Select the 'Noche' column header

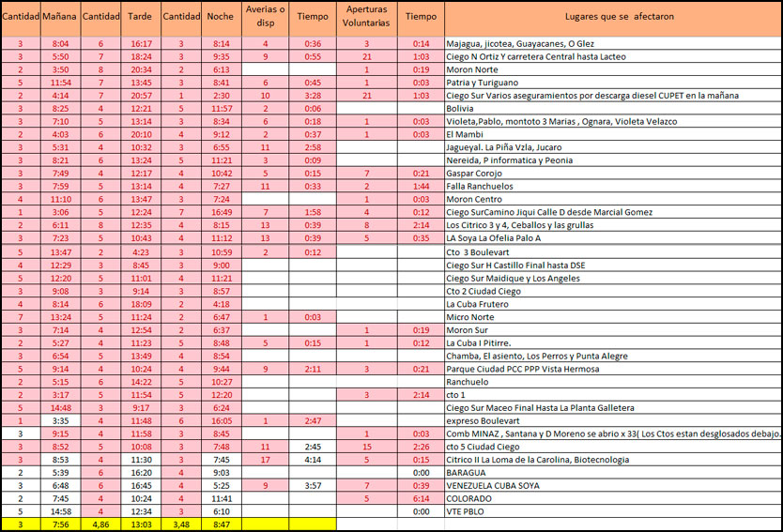(222, 19)
